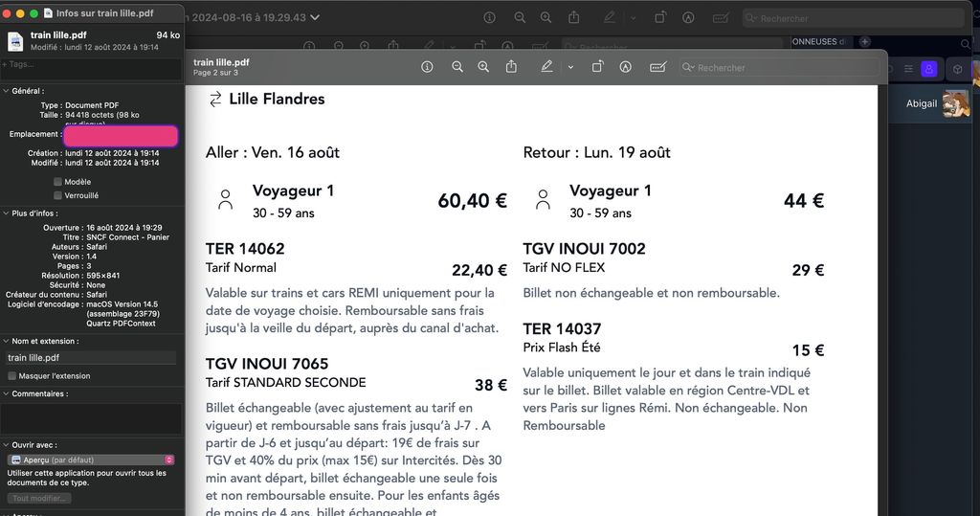Click the PDF file icon in info header
This screenshot has width=980, height=516.
[x=15, y=41]
